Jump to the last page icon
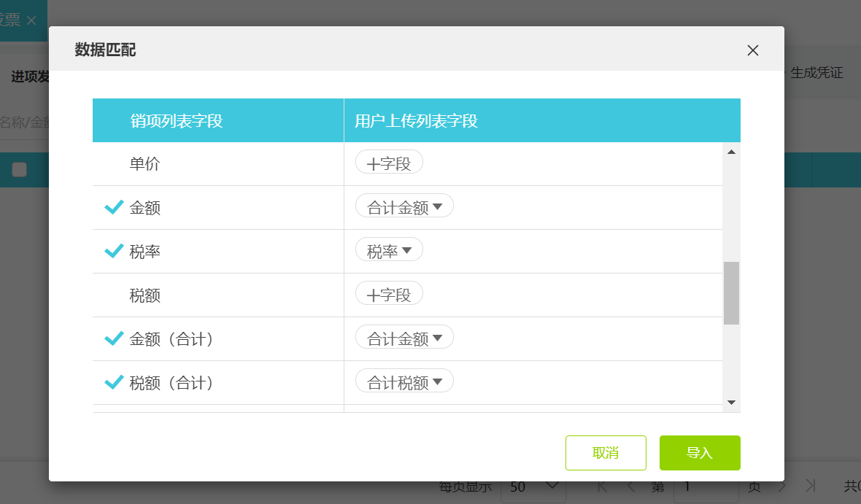The image size is (861, 504). pos(810,486)
